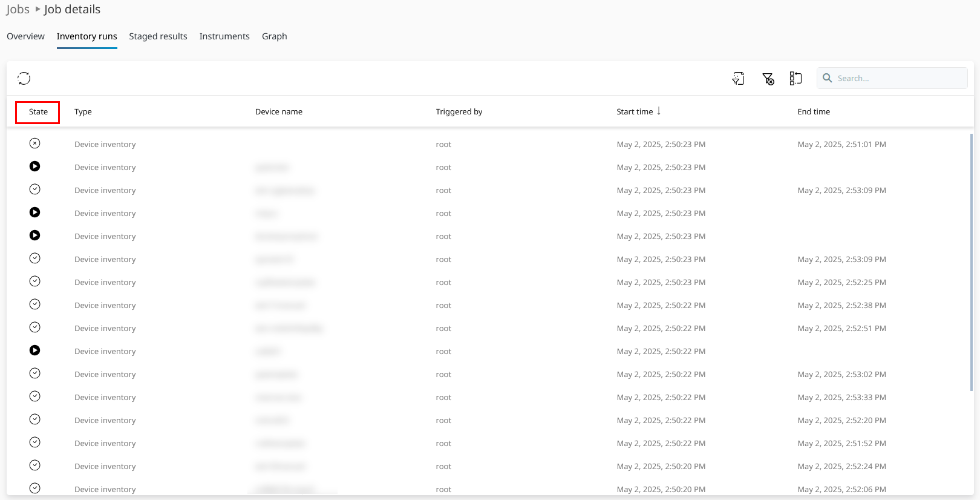The height and width of the screenshot is (500, 980).
Task: Click the running state icon in second row
Action: click(35, 166)
